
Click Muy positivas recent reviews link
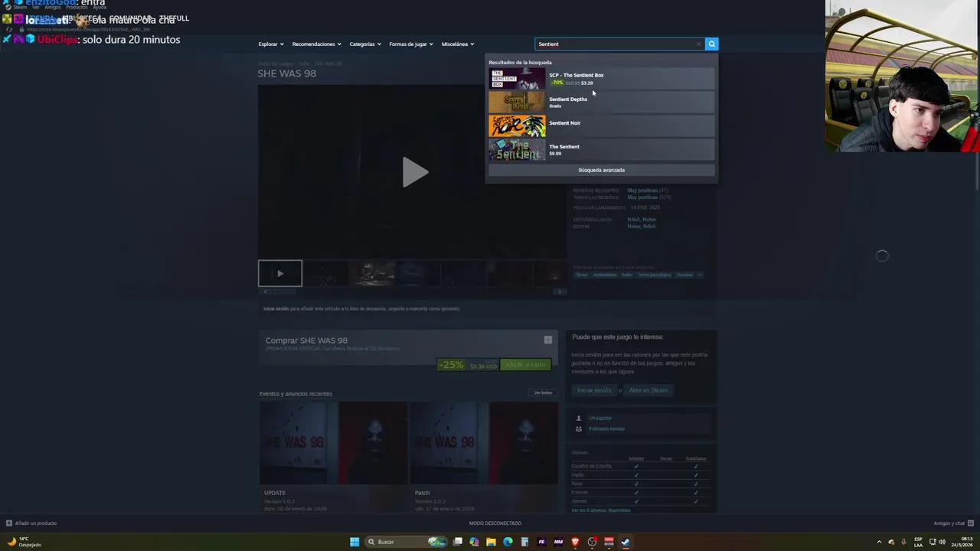point(642,190)
